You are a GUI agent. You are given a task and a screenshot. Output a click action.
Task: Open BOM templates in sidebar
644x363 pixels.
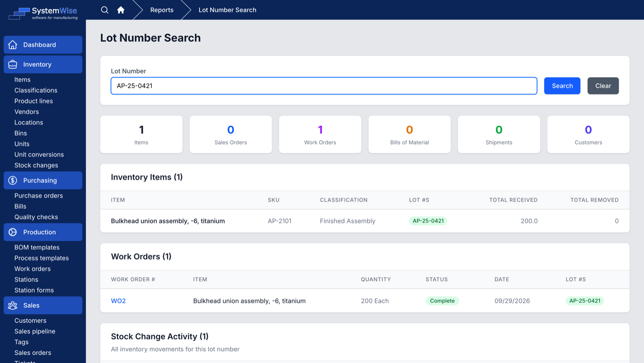[x=37, y=247]
